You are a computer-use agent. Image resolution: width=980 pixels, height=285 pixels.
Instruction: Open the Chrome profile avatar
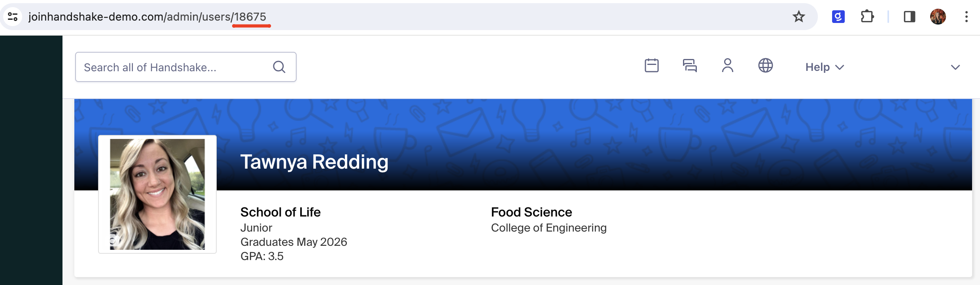(938, 17)
